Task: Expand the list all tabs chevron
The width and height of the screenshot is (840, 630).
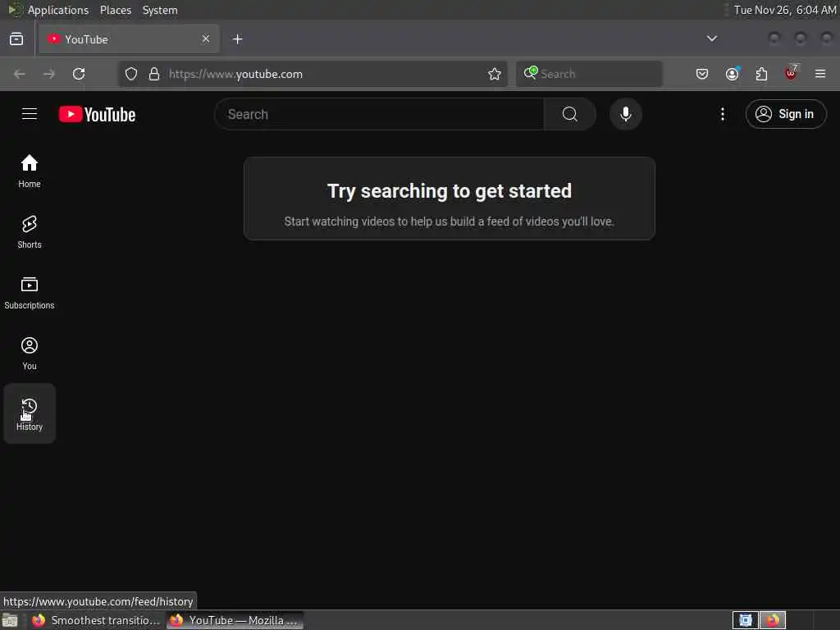Action: tap(711, 39)
